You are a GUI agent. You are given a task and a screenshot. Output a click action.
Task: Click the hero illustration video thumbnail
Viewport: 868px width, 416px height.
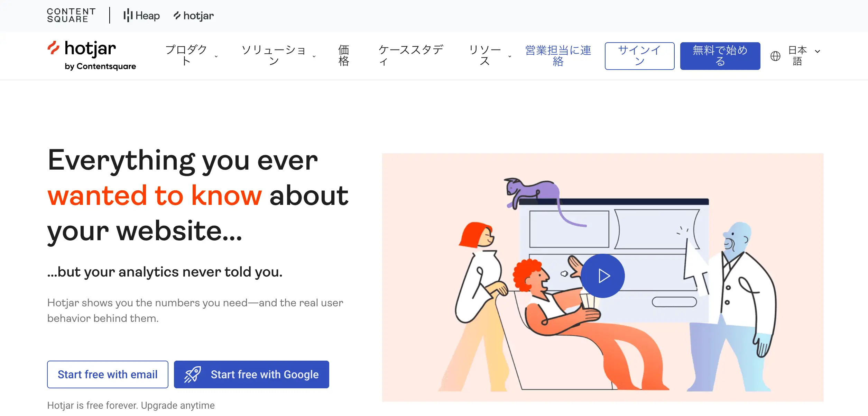click(x=603, y=277)
